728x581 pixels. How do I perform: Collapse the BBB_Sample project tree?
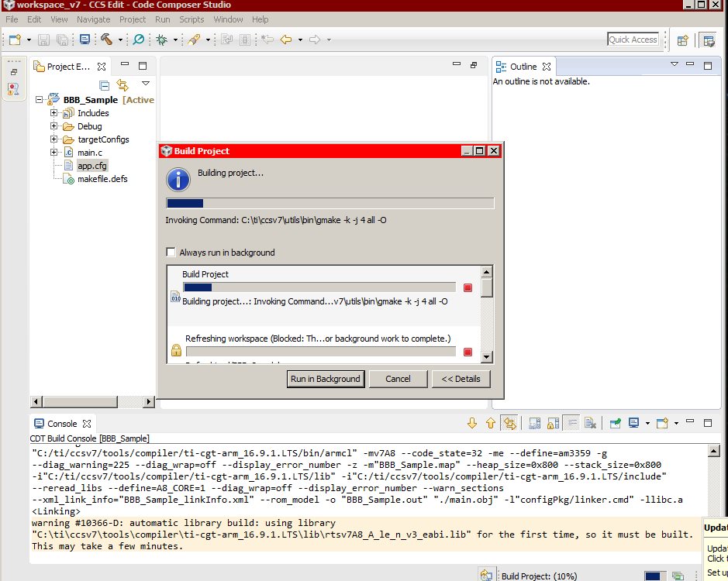[40, 99]
